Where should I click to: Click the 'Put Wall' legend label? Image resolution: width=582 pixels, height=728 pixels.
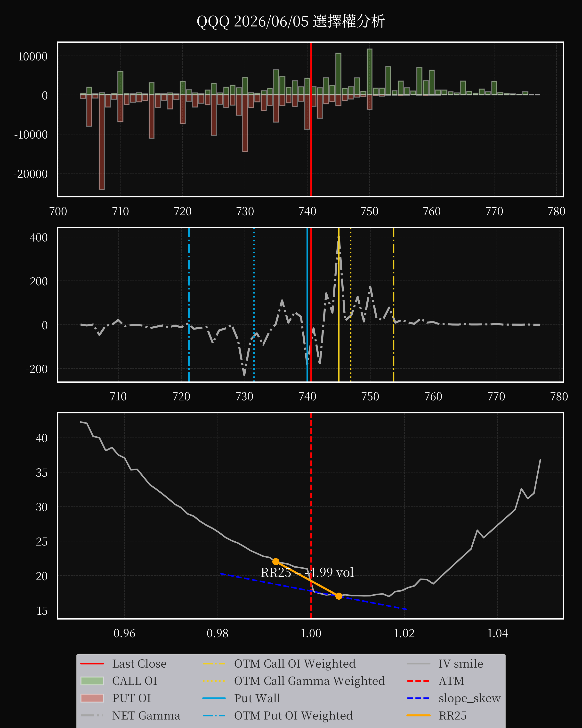(257, 698)
